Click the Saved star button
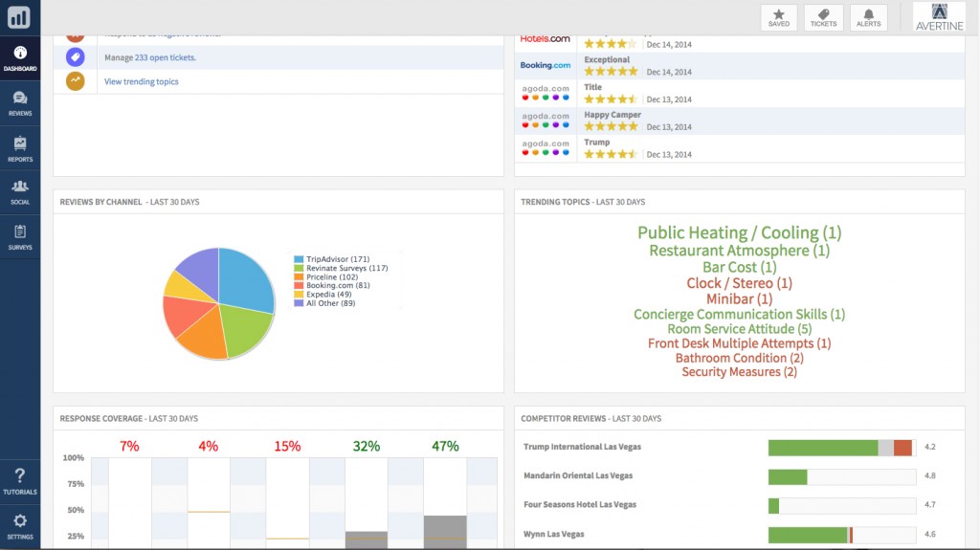 (779, 17)
